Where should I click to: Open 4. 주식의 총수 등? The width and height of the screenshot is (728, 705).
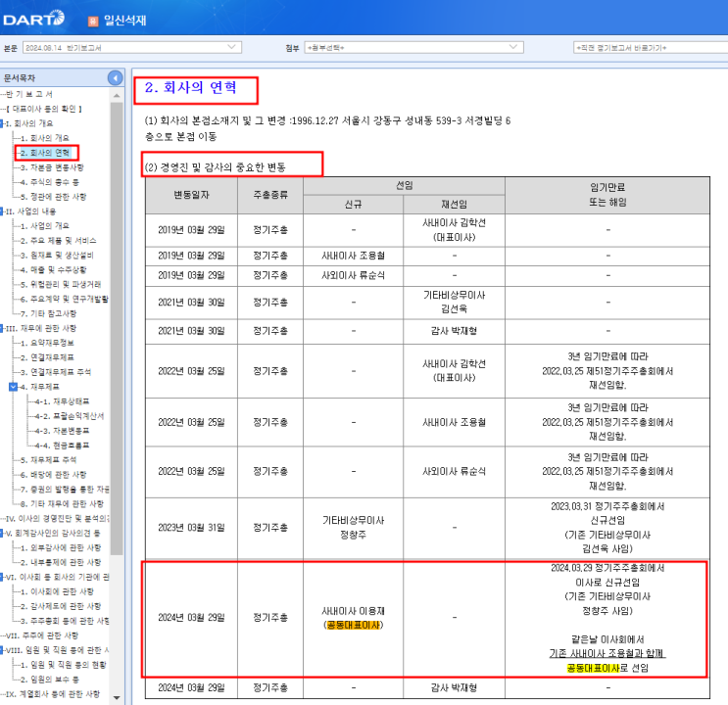[x=50, y=182]
